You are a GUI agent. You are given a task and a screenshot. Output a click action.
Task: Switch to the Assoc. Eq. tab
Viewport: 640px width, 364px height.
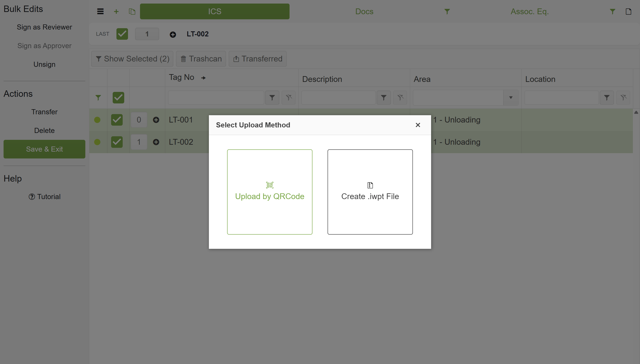point(530,12)
